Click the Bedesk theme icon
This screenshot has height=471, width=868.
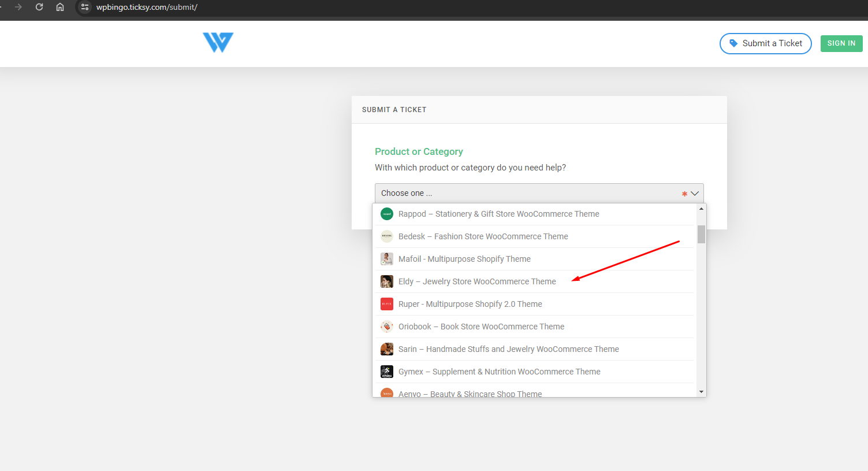[x=387, y=236]
